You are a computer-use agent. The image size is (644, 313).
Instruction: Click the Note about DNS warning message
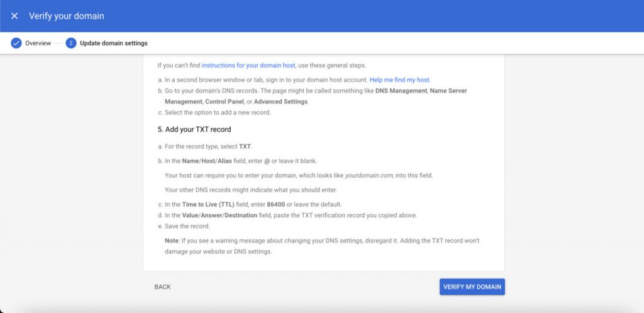click(x=322, y=246)
